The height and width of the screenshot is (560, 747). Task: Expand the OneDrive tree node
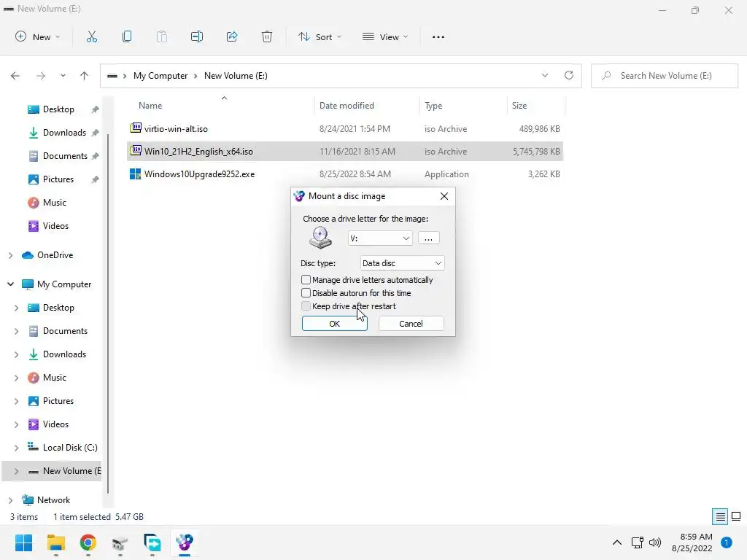(x=10, y=255)
